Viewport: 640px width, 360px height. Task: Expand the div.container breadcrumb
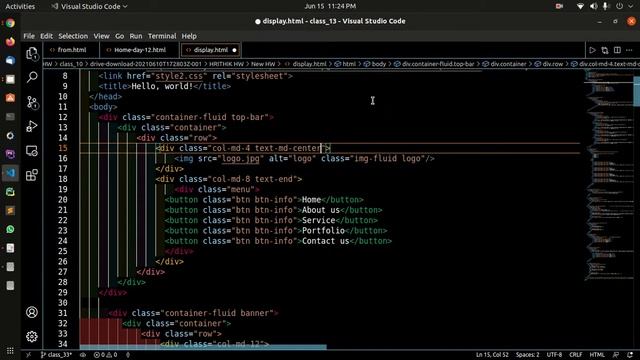504,64
